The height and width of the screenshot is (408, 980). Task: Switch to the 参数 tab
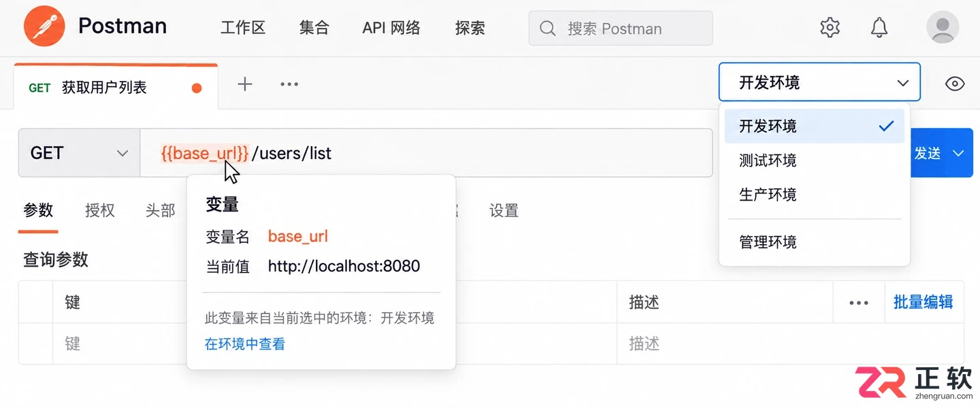(38, 210)
